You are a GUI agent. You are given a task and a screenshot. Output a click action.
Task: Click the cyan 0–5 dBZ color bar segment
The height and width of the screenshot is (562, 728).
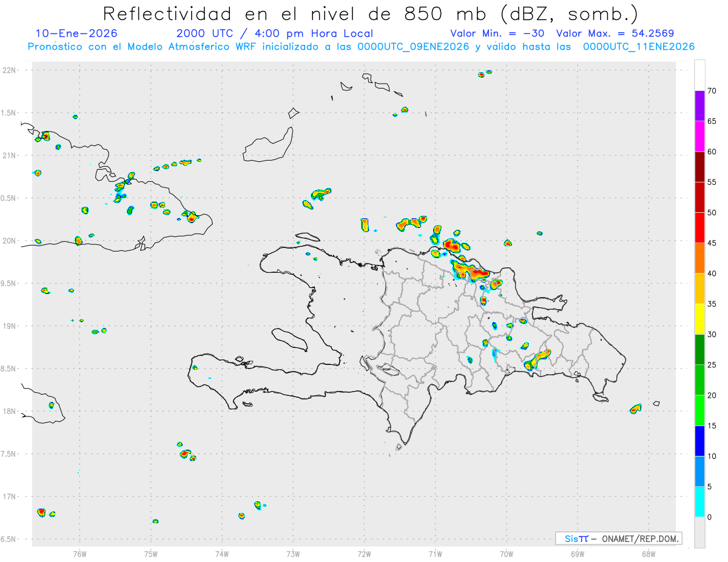(699, 501)
